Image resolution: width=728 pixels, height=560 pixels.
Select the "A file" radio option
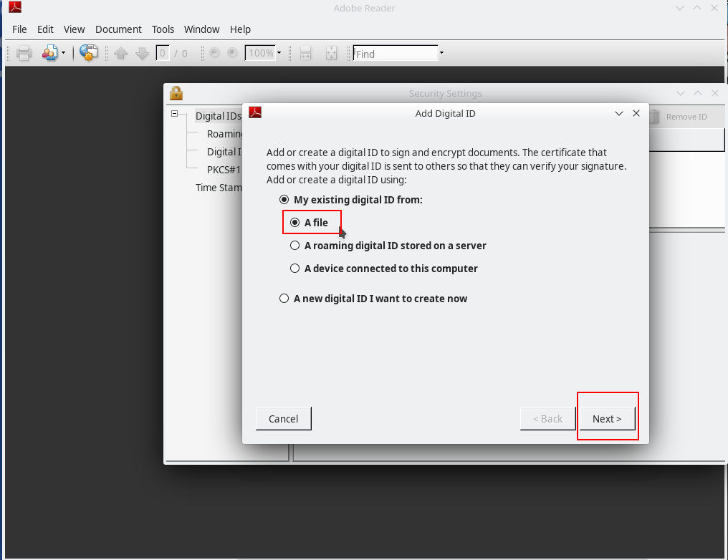[294, 223]
